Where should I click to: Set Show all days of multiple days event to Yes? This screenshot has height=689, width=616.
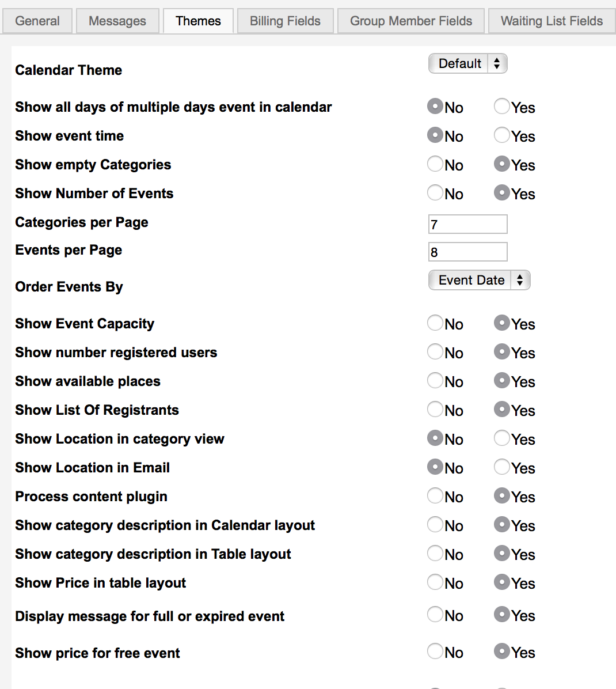point(502,107)
